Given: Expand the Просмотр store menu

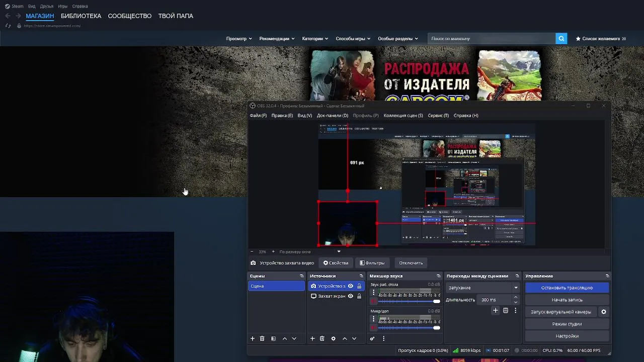Looking at the screenshot, I should click(239, 39).
